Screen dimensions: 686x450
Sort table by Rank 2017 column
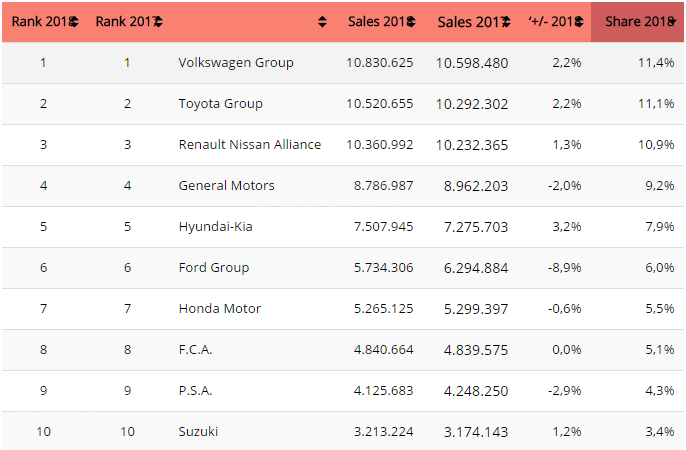(129, 21)
